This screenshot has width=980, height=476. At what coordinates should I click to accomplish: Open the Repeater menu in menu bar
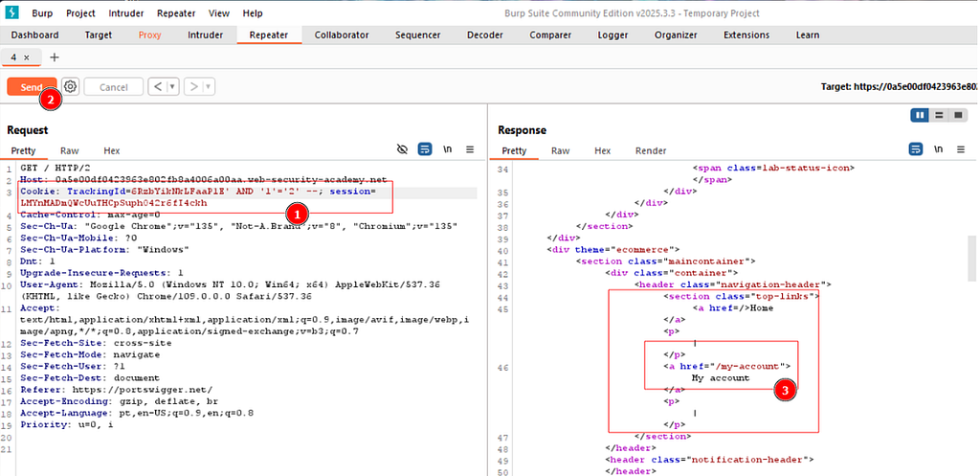[x=176, y=13]
